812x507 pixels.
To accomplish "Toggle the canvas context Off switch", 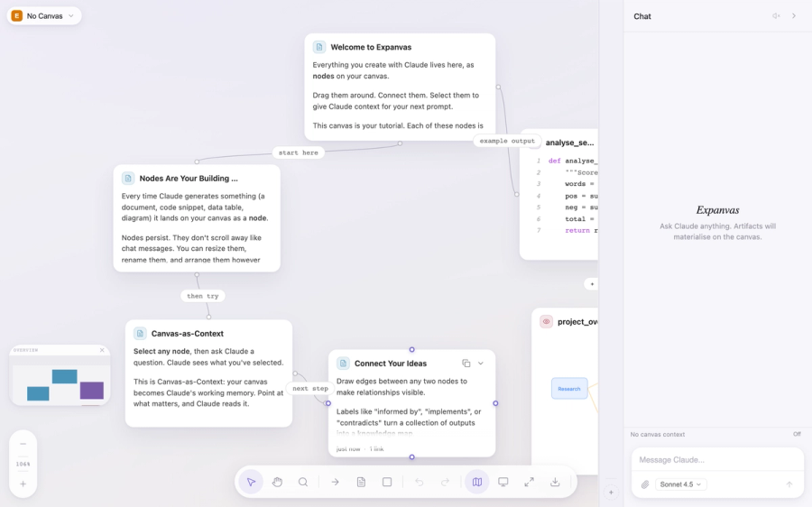I will pos(797,434).
